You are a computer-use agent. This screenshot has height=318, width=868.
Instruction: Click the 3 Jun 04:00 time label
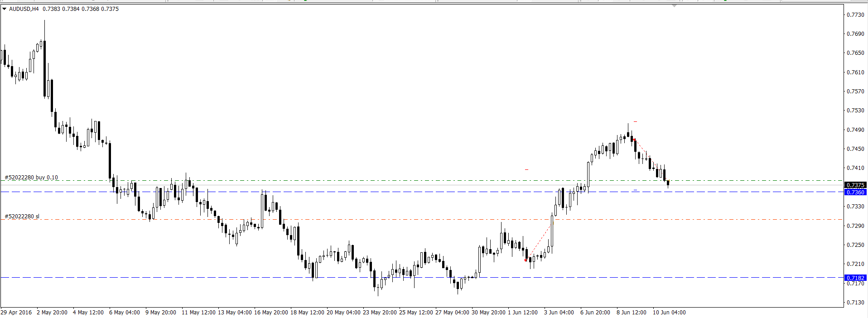559,312
